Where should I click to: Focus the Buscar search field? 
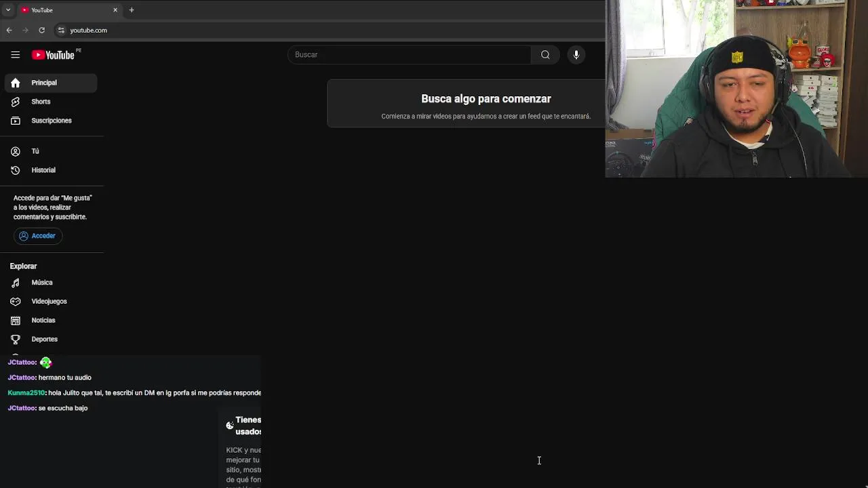410,55
